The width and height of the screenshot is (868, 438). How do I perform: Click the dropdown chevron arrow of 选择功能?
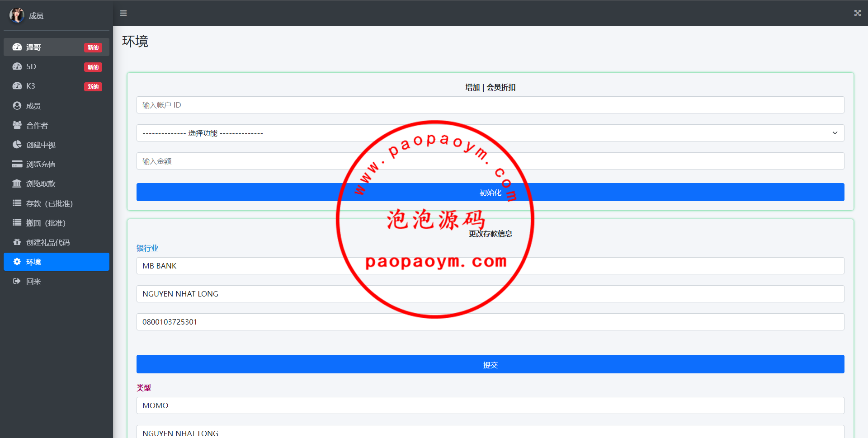coord(835,133)
